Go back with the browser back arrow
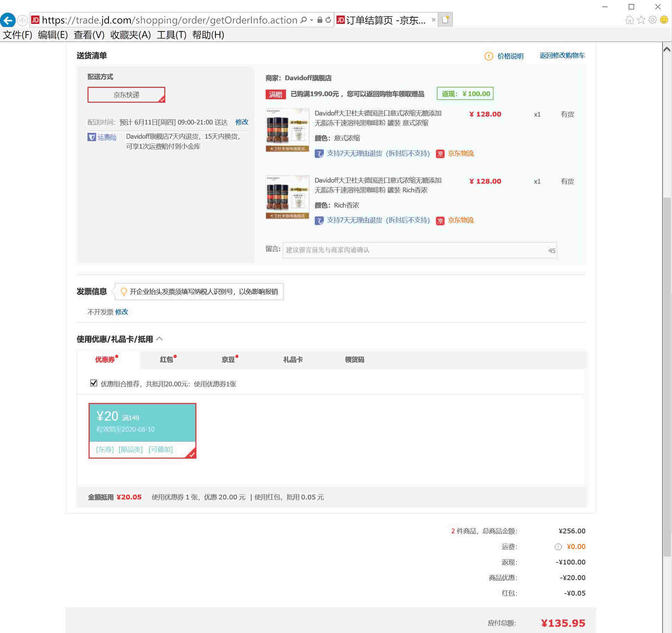This screenshot has width=672, height=633. coord(8,20)
